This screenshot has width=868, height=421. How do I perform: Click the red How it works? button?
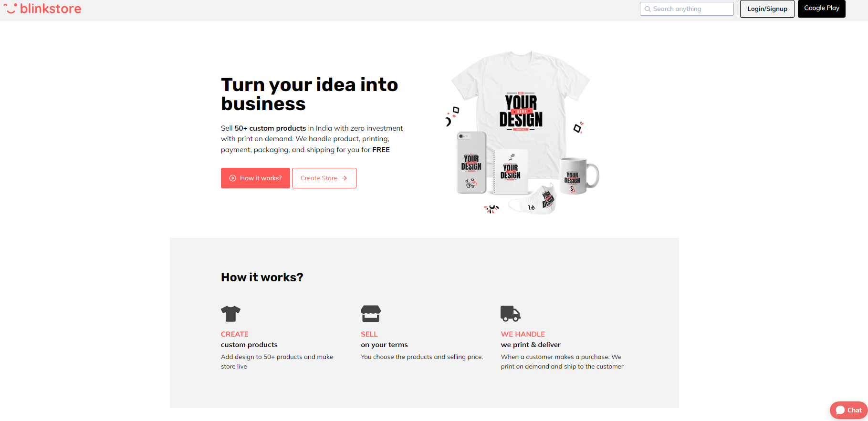[x=255, y=178]
